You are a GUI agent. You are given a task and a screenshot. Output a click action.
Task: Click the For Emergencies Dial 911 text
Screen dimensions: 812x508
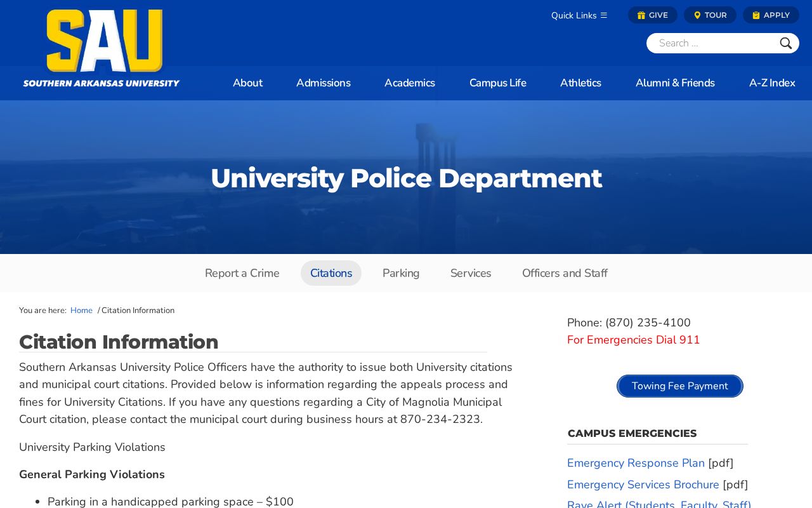tap(634, 340)
